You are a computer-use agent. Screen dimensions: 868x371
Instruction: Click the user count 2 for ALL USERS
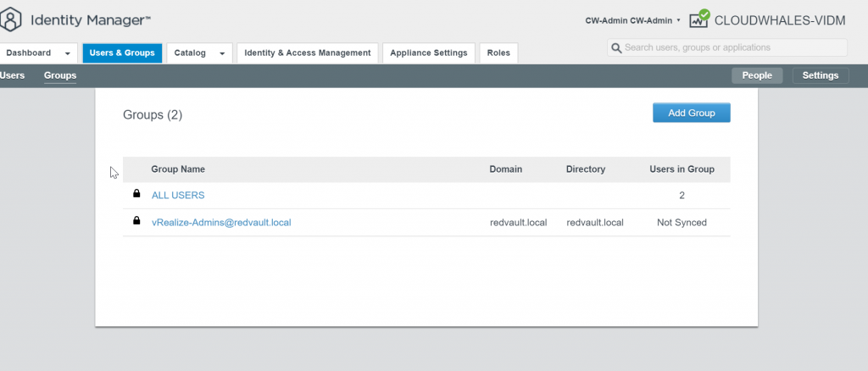coord(682,195)
